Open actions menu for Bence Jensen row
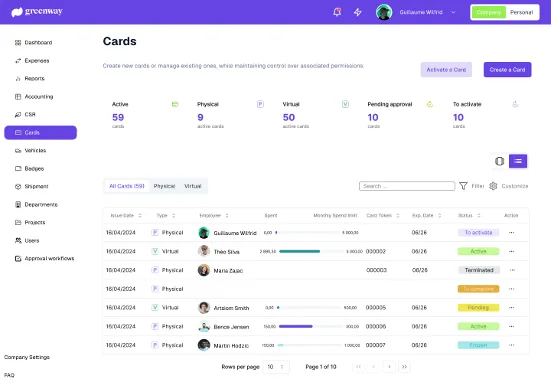Screen dimensions: 551x392 pyautogui.click(x=511, y=326)
